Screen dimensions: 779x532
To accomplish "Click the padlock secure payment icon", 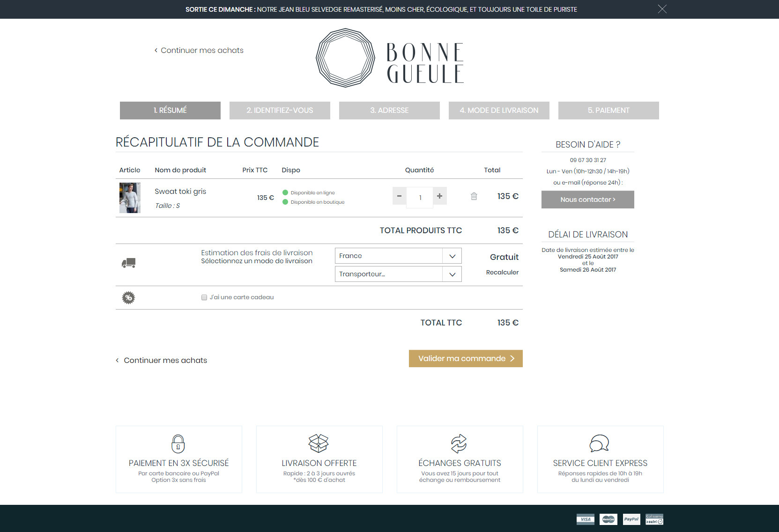I will click(x=178, y=443).
